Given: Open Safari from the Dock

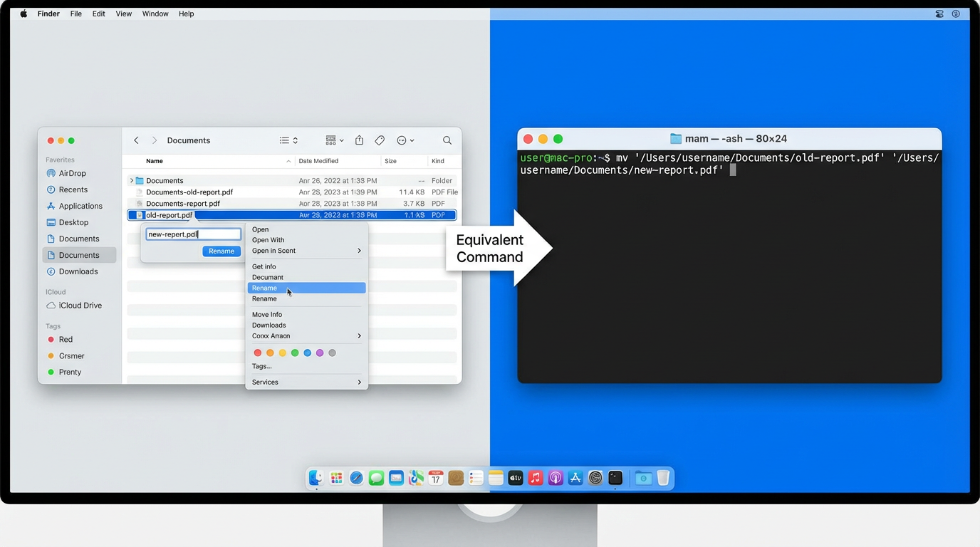Looking at the screenshot, I should click(x=356, y=478).
